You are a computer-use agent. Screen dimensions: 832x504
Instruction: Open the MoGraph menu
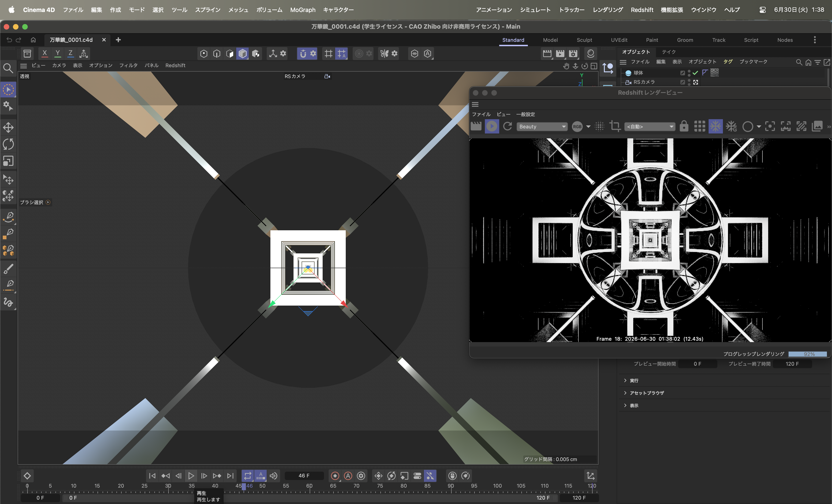(303, 10)
